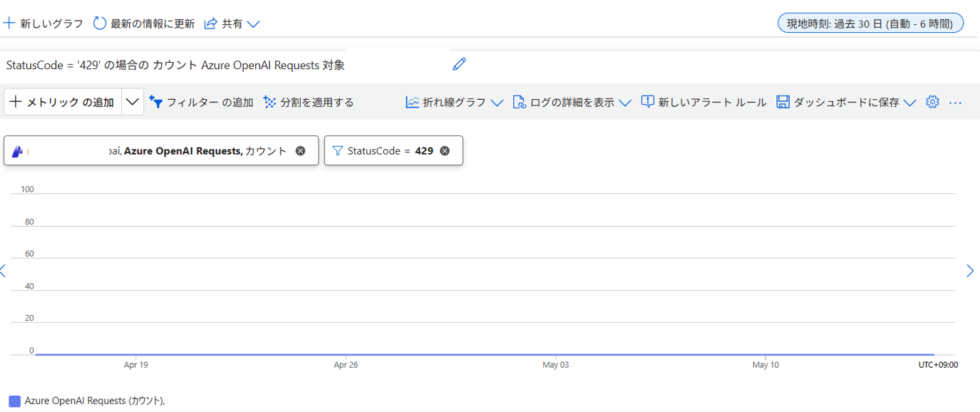Expand the ログの詳細を表示 chevron
980x412 pixels.
(x=625, y=103)
